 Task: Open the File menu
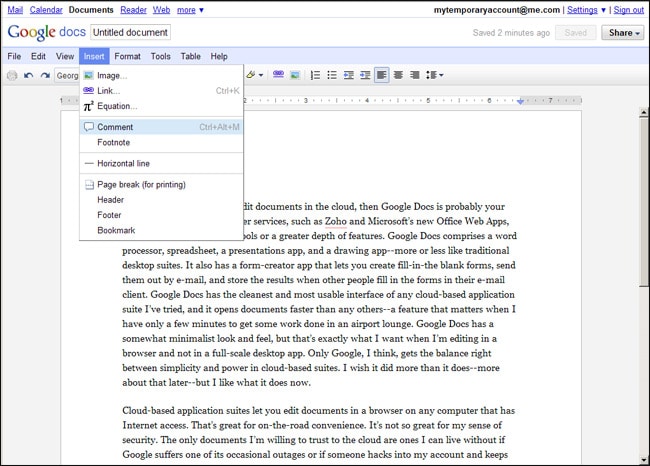(x=14, y=56)
